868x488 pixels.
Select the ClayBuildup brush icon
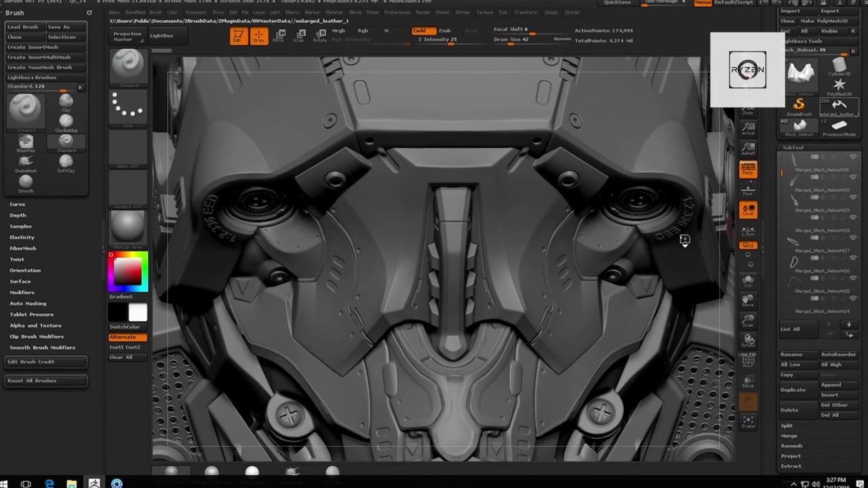click(66, 121)
